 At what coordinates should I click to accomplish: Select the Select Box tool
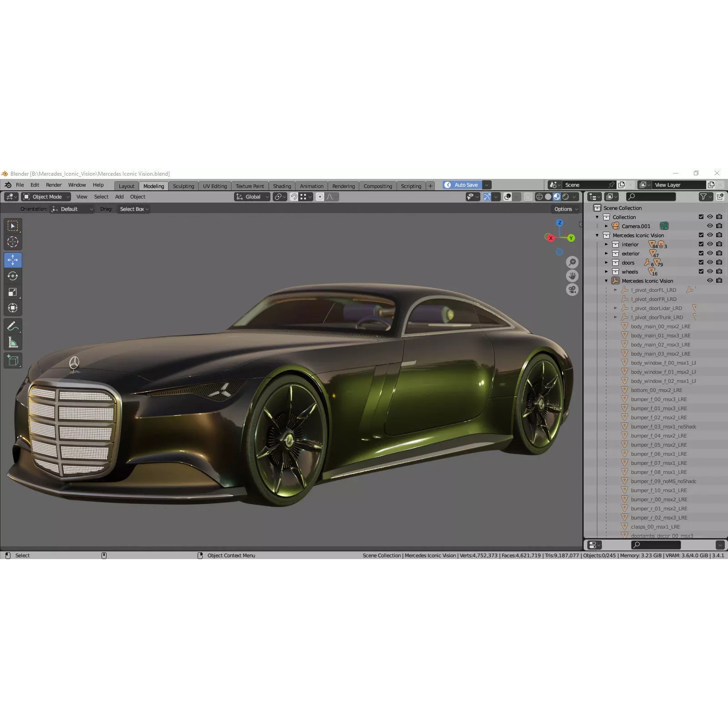click(x=13, y=226)
